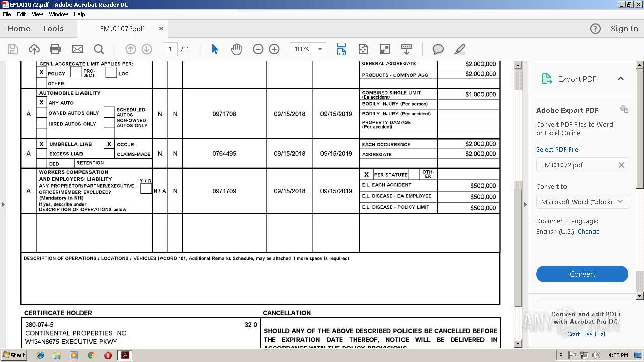Image resolution: width=644 pixels, height=362 pixels.
Task: Open the Find text magnifier icon
Action: (99, 49)
